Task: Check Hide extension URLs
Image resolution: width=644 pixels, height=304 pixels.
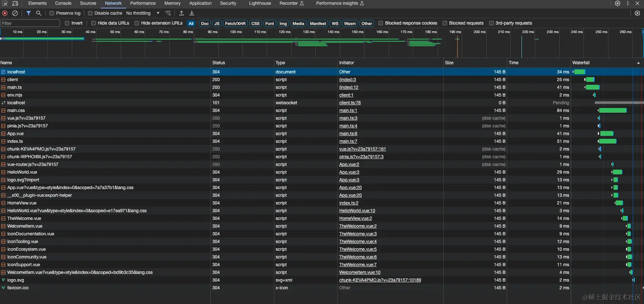Action: click(x=137, y=23)
